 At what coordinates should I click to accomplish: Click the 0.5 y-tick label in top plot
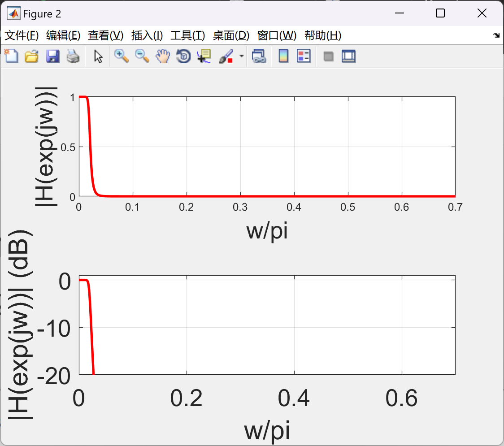(x=68, y=147)
